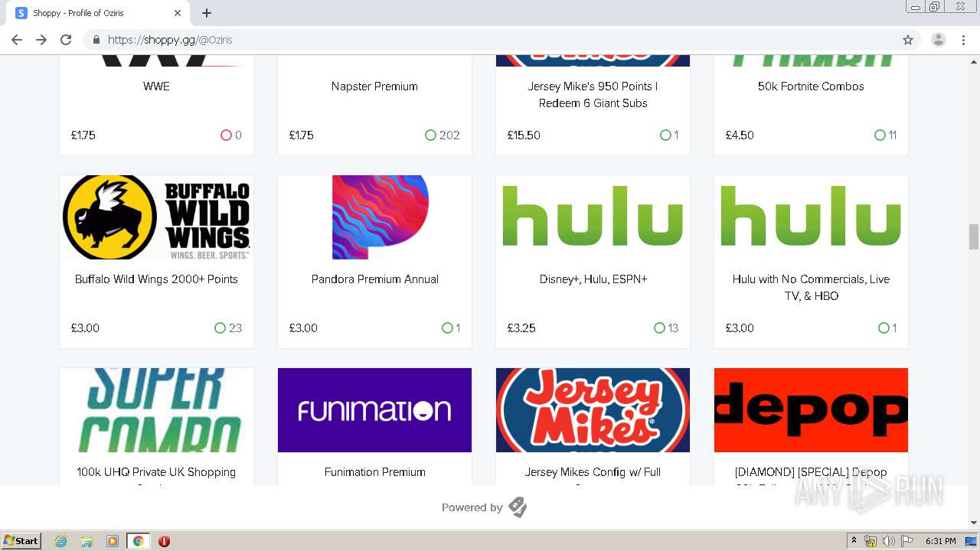Screen dimensions: 980x551
Task: Click the stock circle on Jersey Mike's 950 Points
Action: 665,135
